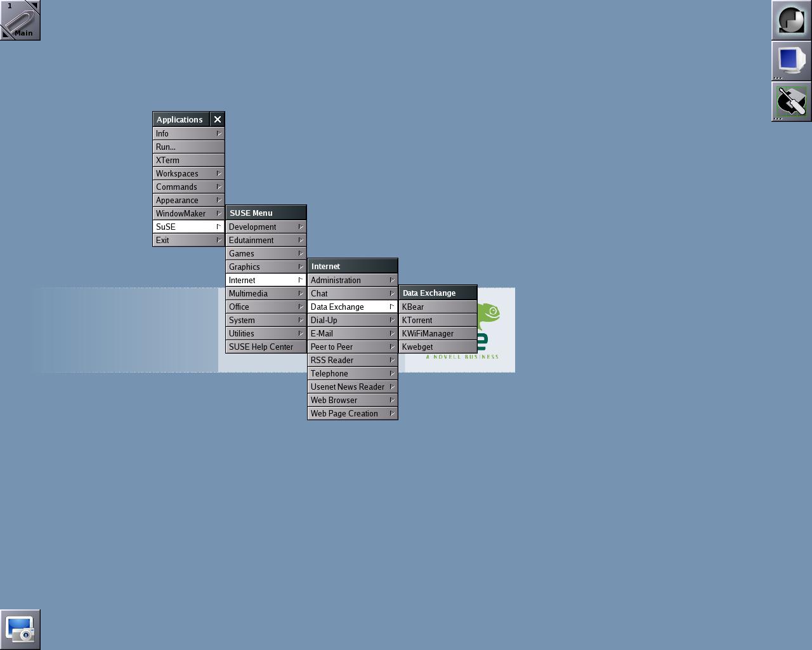Open the GNUstep dock icon
Image resolution: width=812 pixels, height=650 pixels.
pyautogui.click(x=791, y=20)
